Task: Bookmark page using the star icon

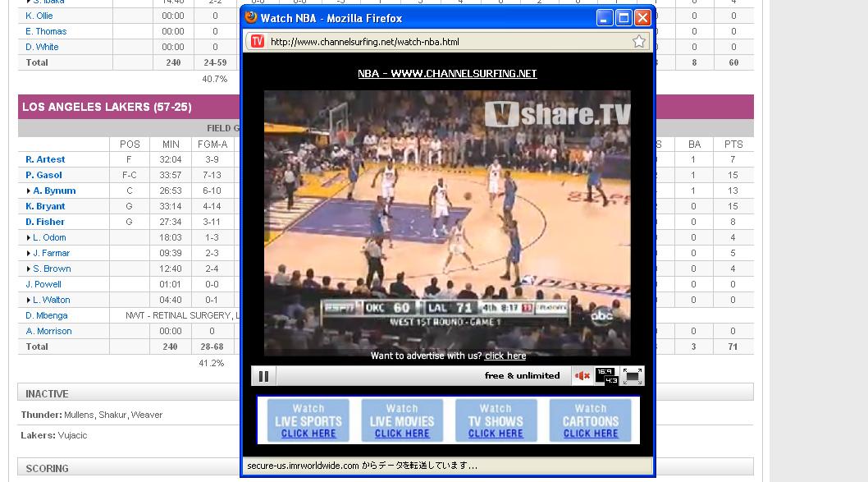Action: click(639, 42)
